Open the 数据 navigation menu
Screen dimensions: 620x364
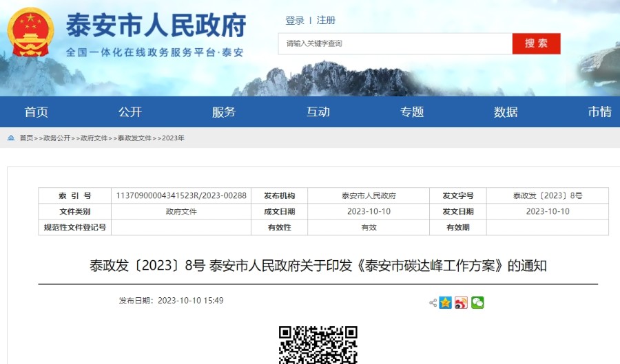click(506, 112)
